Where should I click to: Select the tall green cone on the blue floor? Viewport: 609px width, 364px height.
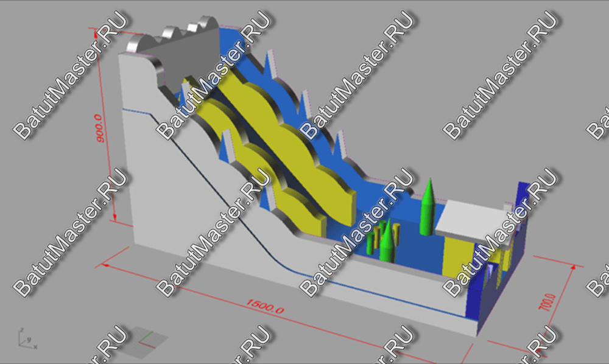click(x=428, y=207)
